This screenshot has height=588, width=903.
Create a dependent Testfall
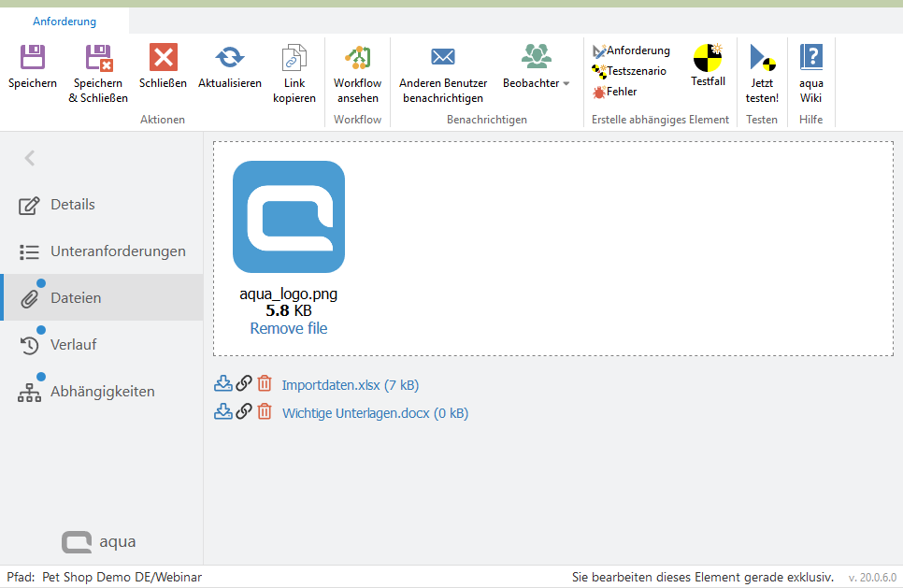click(x=708, y=58)
